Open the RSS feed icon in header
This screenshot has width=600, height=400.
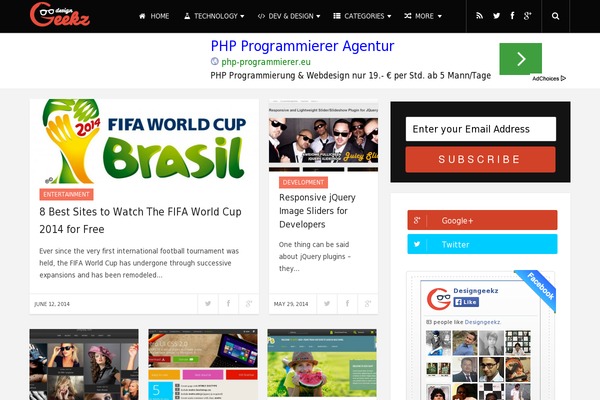click(479, 16)
